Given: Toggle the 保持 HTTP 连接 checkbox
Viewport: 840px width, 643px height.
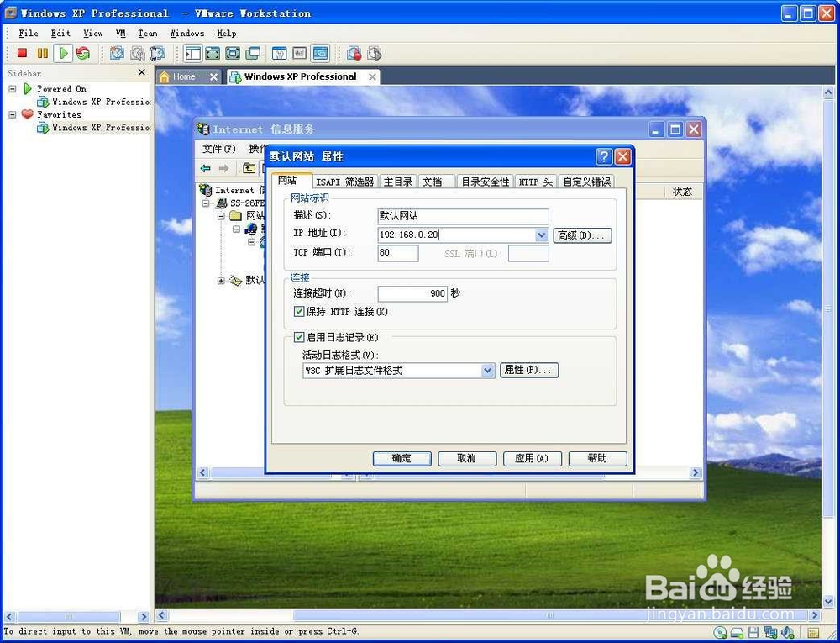Looking at the screenshot, I should (x=300, y=311).
